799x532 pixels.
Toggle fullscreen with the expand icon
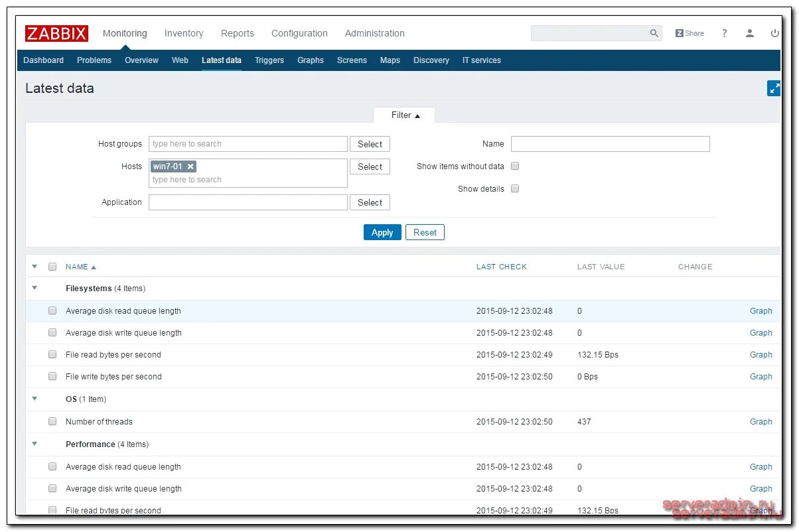coord(774,88)
